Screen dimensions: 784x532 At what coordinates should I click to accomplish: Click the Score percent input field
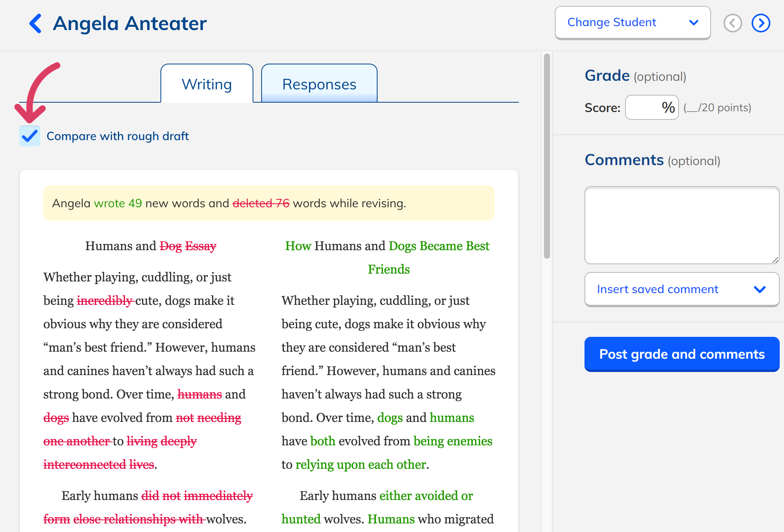click(x=652, y=107)
